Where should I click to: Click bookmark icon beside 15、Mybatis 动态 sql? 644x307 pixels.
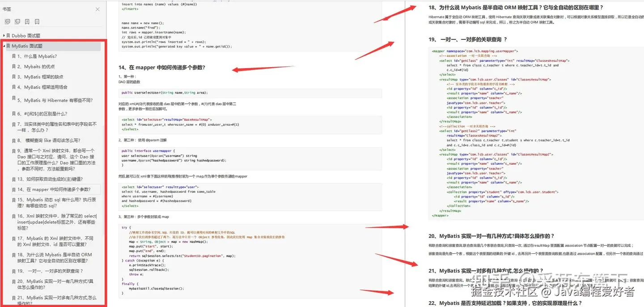pyautogui.click(x=14, y=200)
